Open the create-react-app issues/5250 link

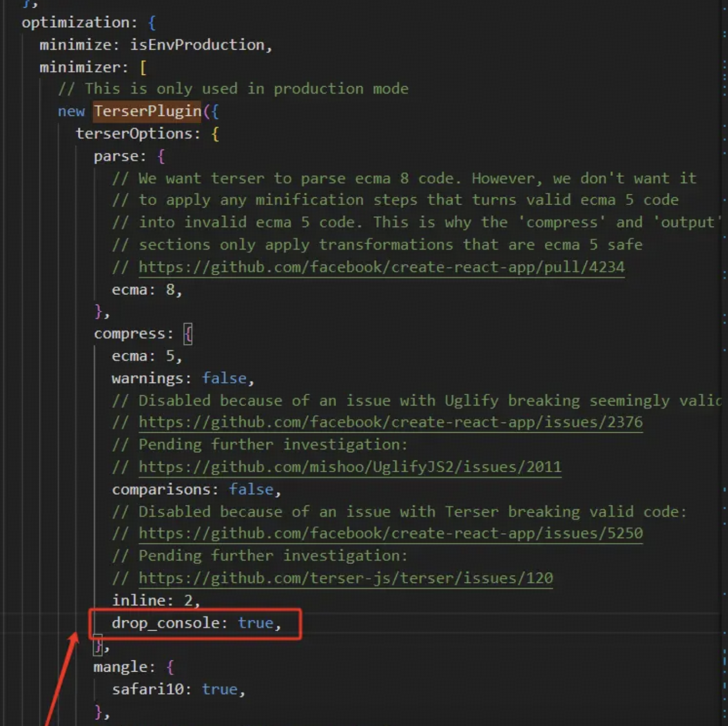point(391,533)
